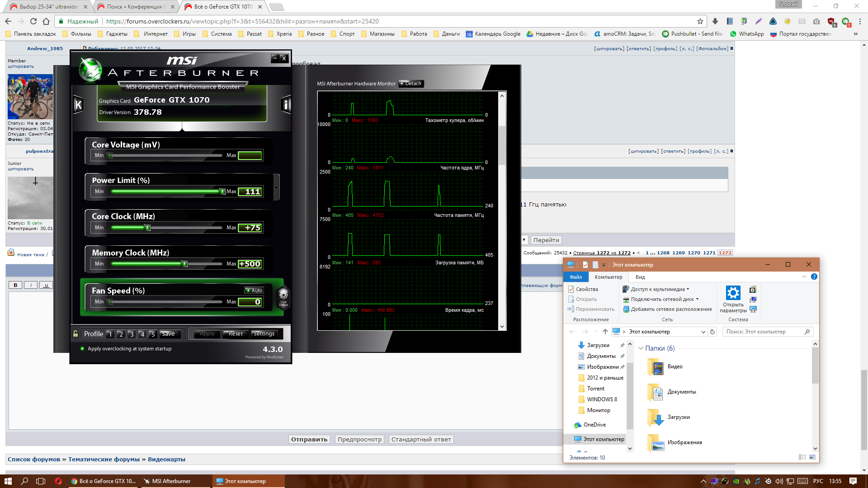
Task: Toggle Apply overclocking at system startup
Action: coord(82,348)
